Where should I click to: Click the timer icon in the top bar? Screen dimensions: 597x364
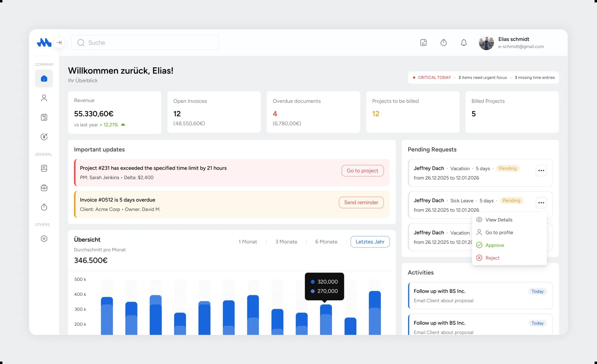tap(444, 42)
